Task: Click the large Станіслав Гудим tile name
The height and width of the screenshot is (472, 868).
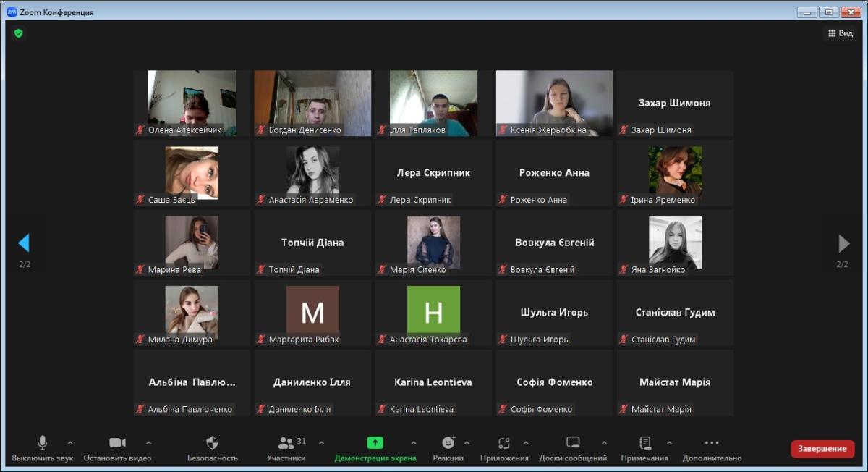Action: tap(675, 313)
